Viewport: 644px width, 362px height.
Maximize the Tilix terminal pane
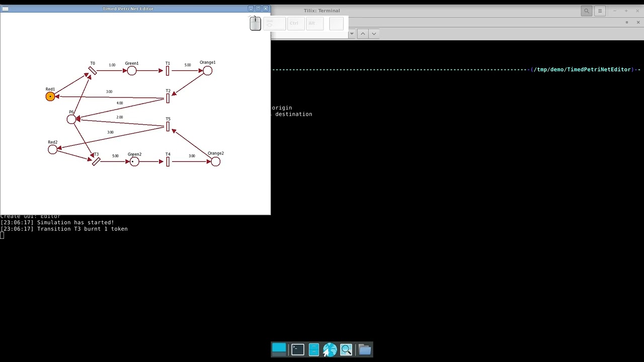pyautogui.click(x=627, y=22)
